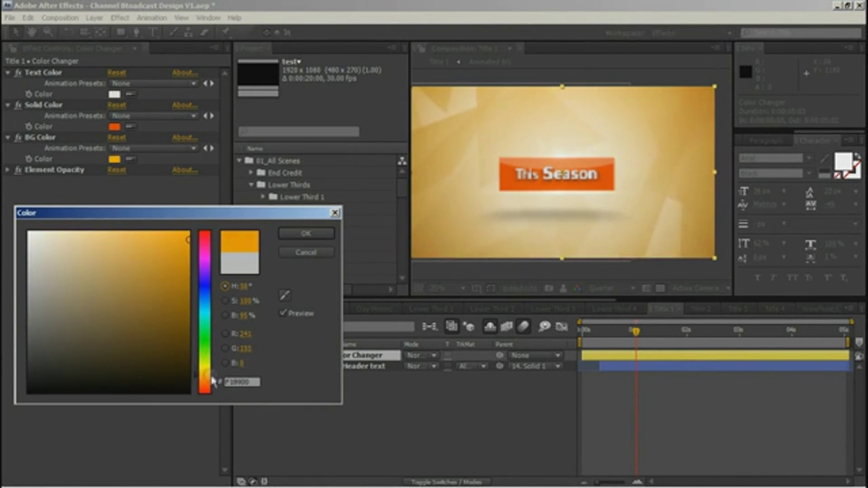
Task: Click OK in Color dialog
Action: pos(306,233)
